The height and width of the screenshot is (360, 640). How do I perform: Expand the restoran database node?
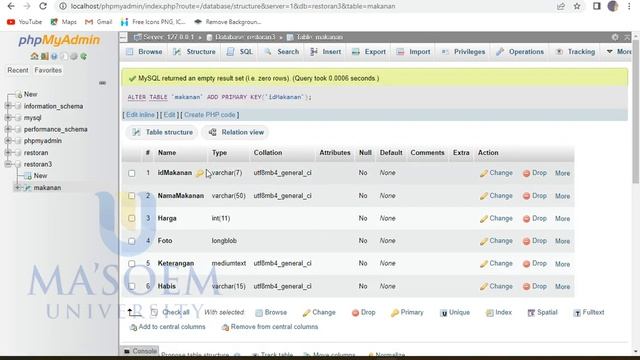pyautogui.click(x=8, y=152)
